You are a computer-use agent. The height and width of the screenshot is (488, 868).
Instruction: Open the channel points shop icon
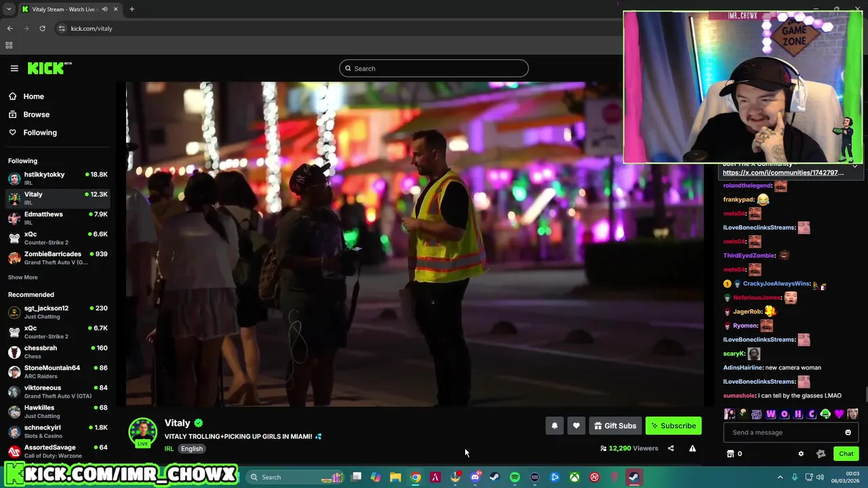click(730, 453)
